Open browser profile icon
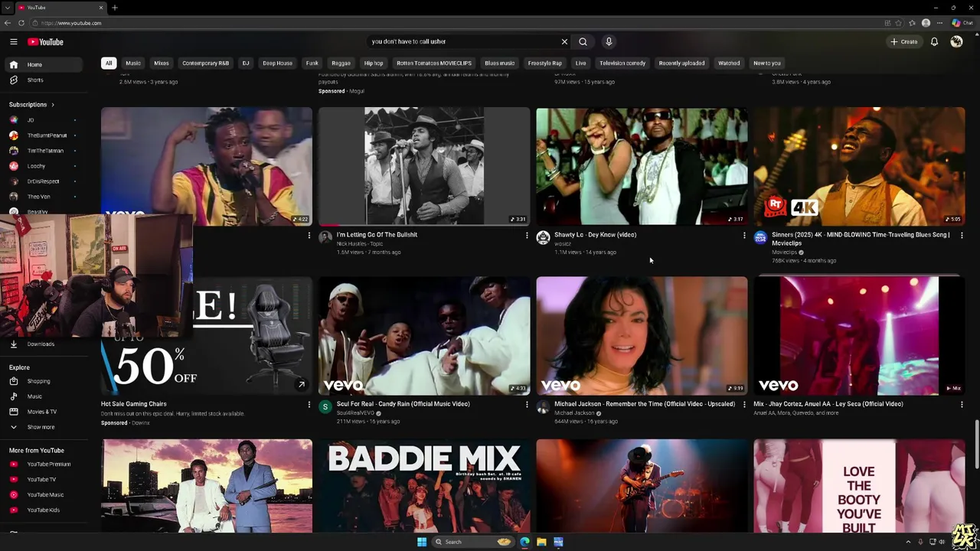This screenshot has height=551, width=980. coord(926,23)
